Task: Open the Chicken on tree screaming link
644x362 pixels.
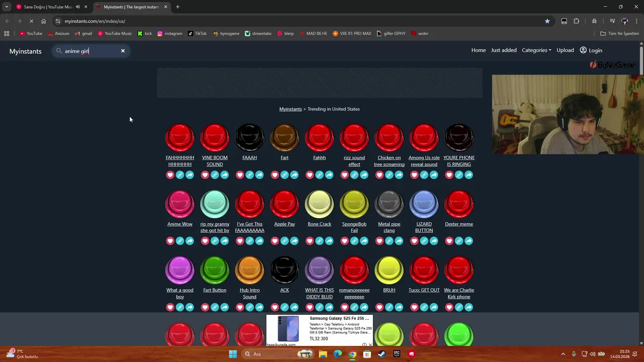Action: 389,161
